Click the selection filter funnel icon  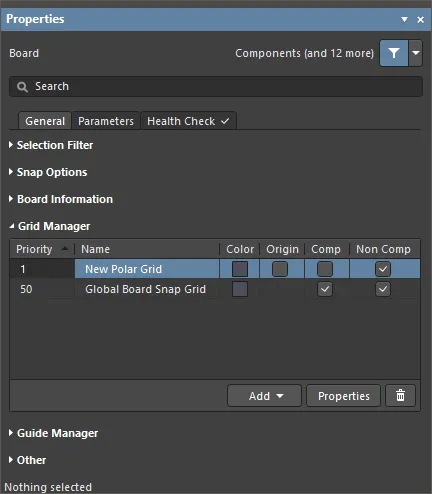pos(394,53)
